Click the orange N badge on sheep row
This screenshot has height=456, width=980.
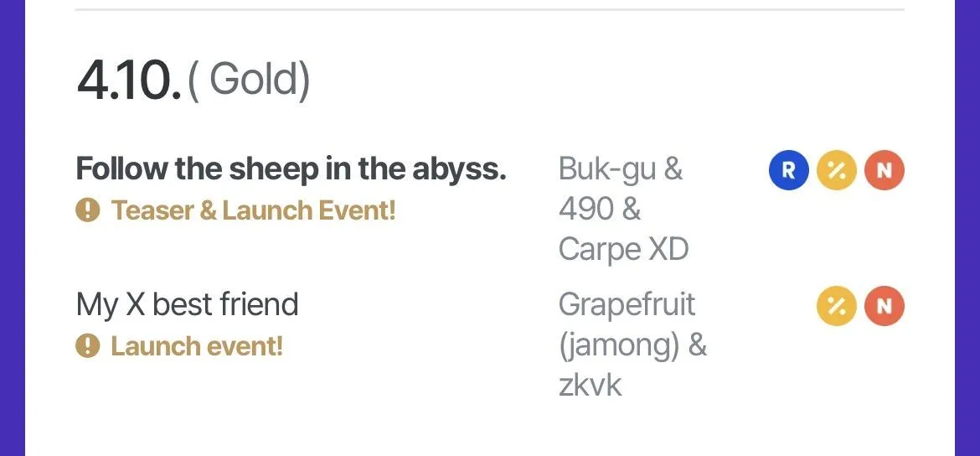click(885, 170)
